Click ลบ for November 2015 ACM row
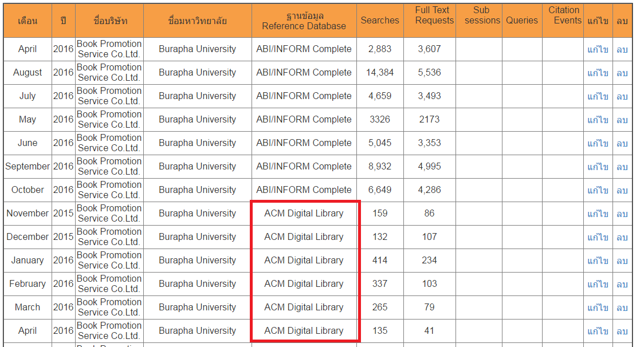 click(622, 214)
